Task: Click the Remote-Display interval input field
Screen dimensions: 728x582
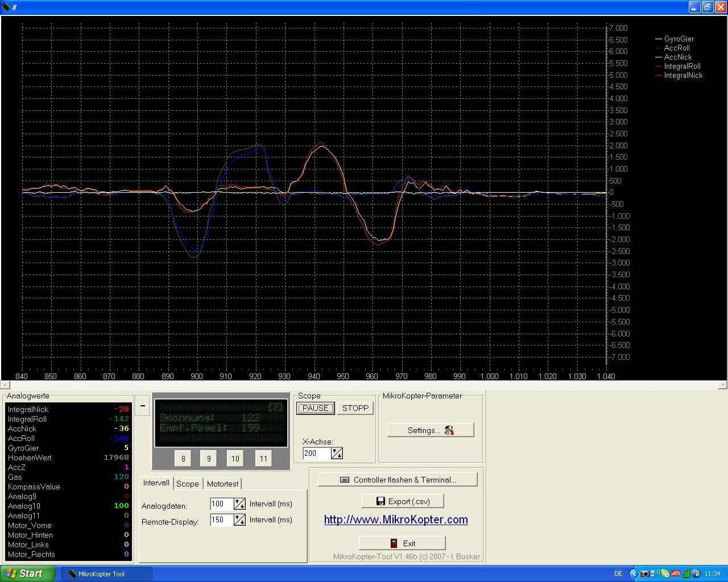Action: pyautogui.click(x=221, y=520)
